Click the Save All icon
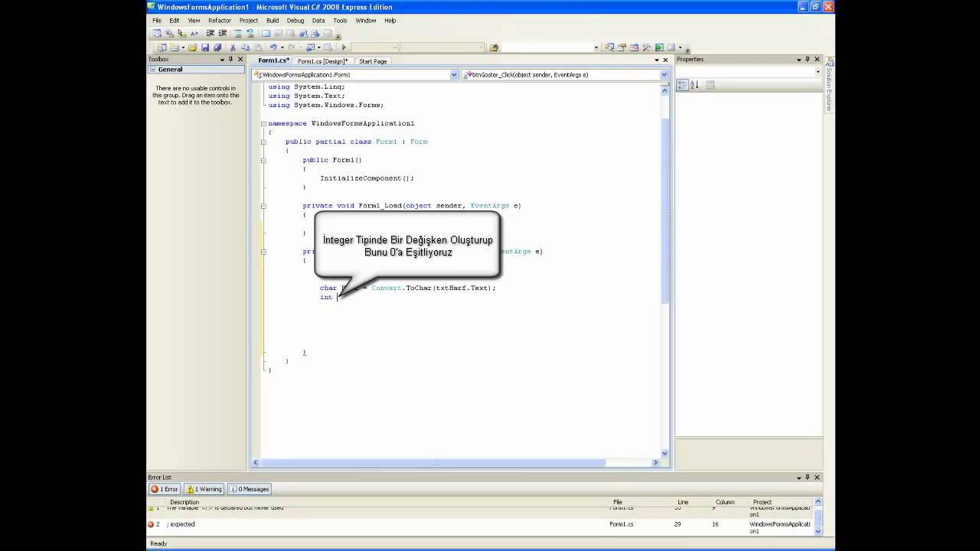 click(217, 47)
